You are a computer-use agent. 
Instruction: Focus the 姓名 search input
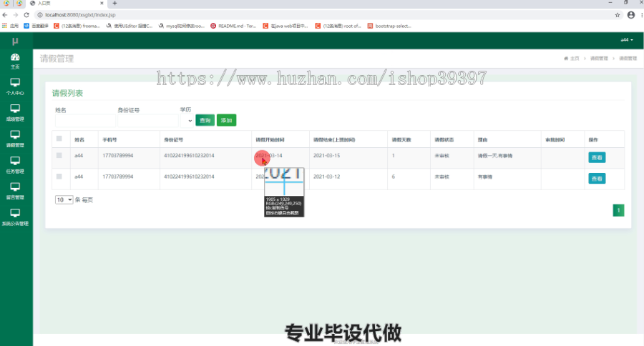[85, 121]
